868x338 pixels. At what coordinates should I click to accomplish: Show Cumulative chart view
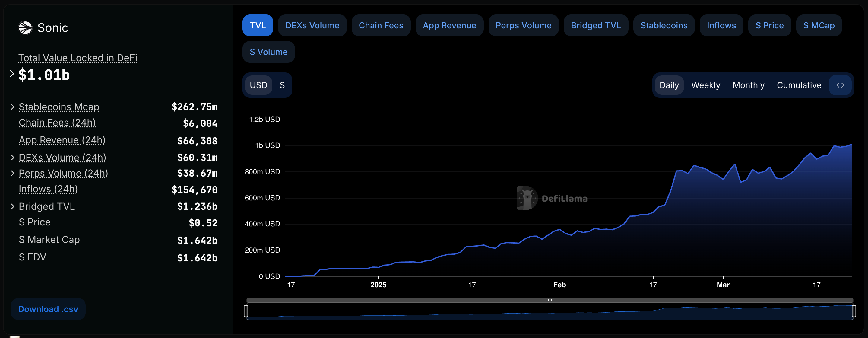pyautogui.click(x=799, y=85)
